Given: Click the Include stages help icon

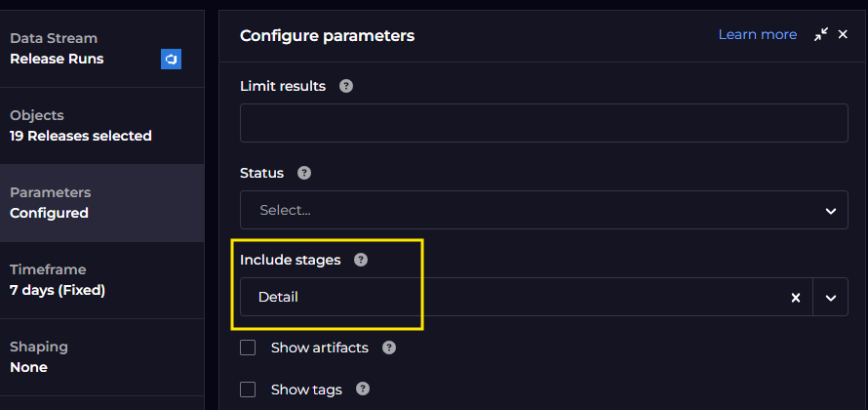Looking at the screenshot, I should tap(361, 260).
